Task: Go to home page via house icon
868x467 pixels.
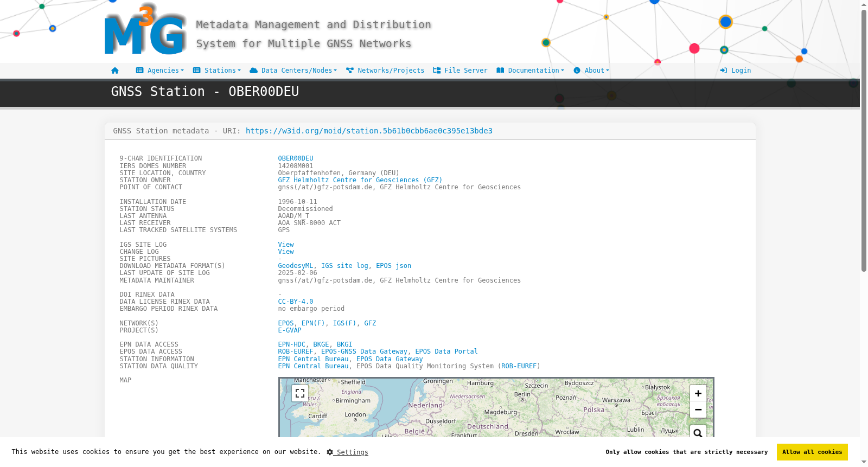Action: click(x=114, y=71)
